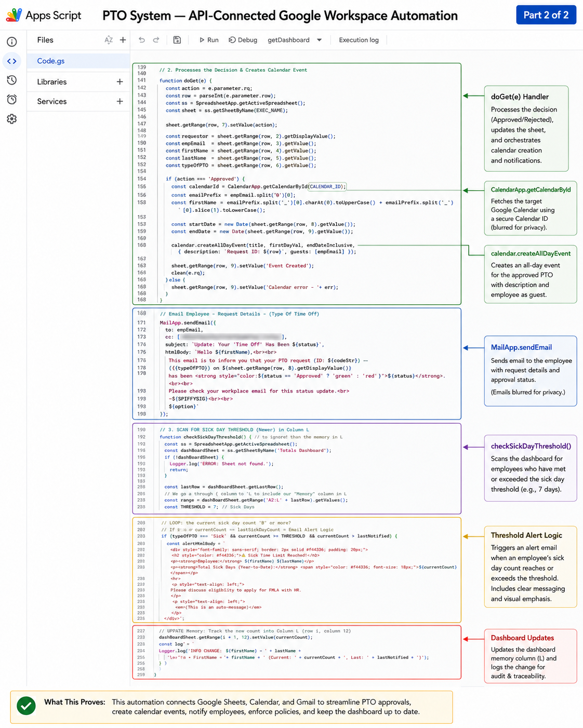
Task: Start Debug on the selected function
Action: pyautogui.click(x=243, y=40)
